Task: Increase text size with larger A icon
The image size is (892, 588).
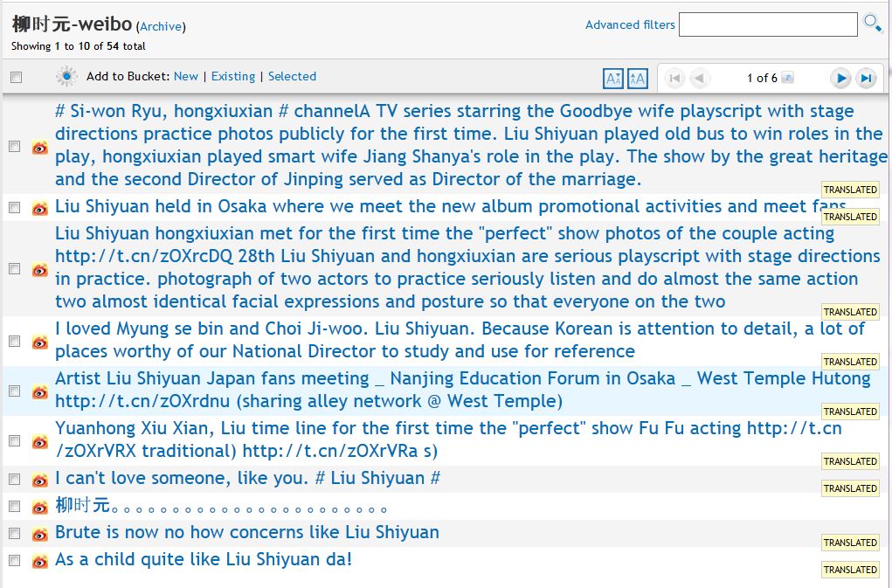Action: pos(638,78)
